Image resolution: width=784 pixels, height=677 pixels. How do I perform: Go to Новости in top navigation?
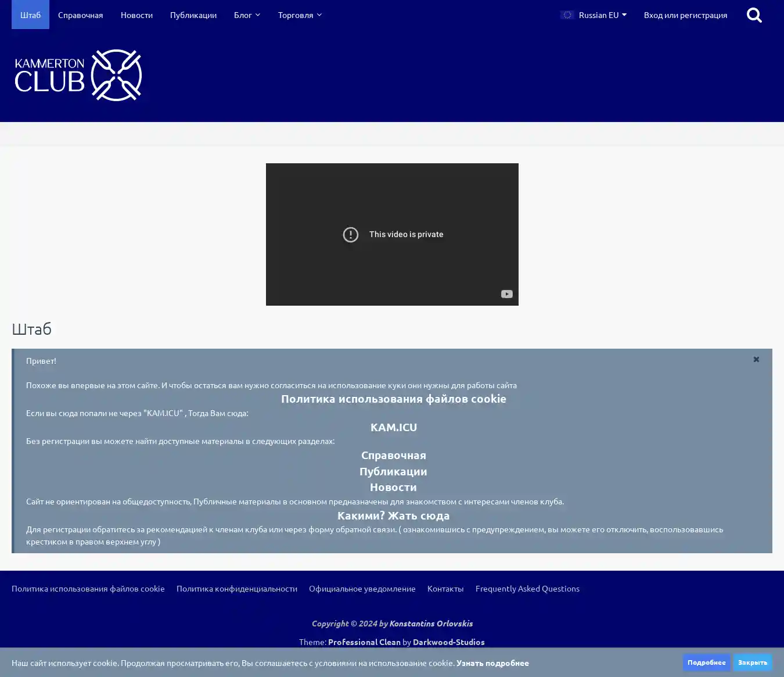coord(136,15)
